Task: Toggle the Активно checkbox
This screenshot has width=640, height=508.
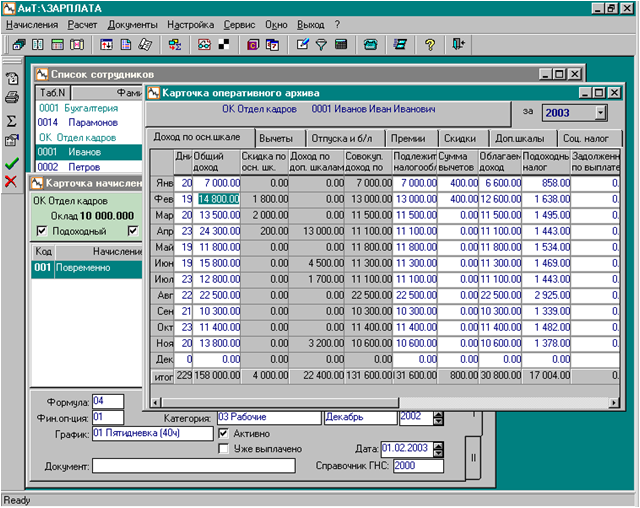Action: [224, 434]
